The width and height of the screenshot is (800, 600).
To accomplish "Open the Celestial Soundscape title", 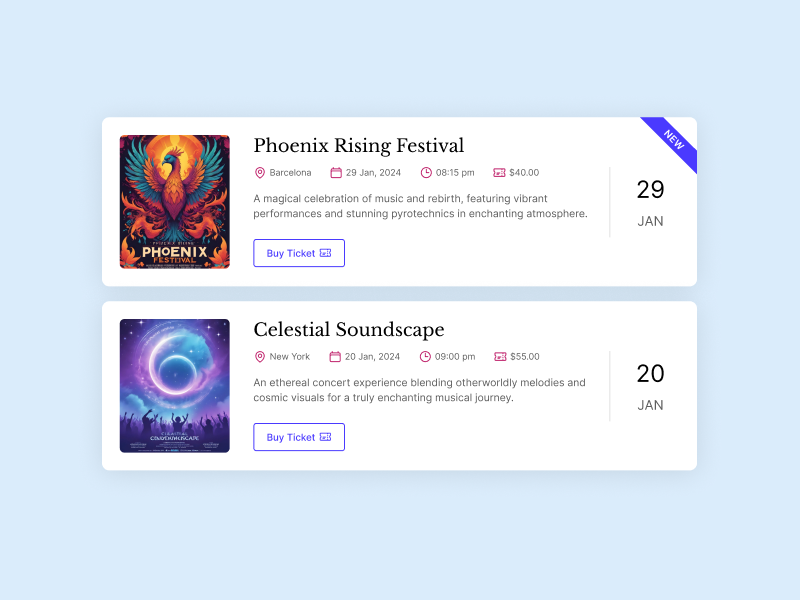I will (x=348, y=330).
